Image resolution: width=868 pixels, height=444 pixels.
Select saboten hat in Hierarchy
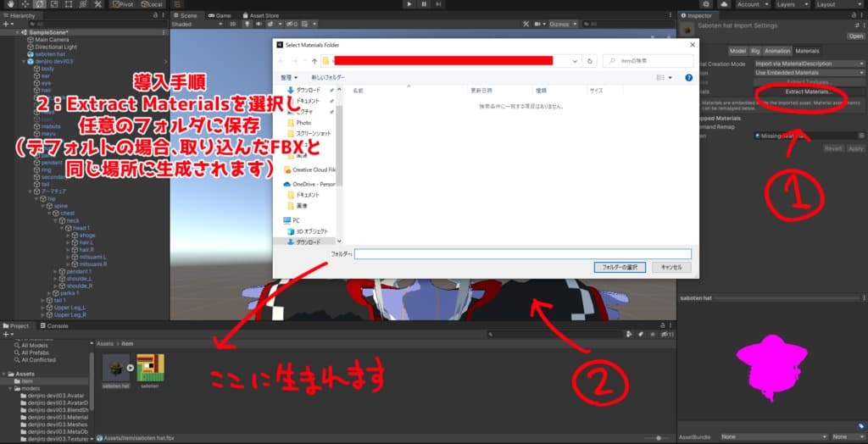pos(50,54)
